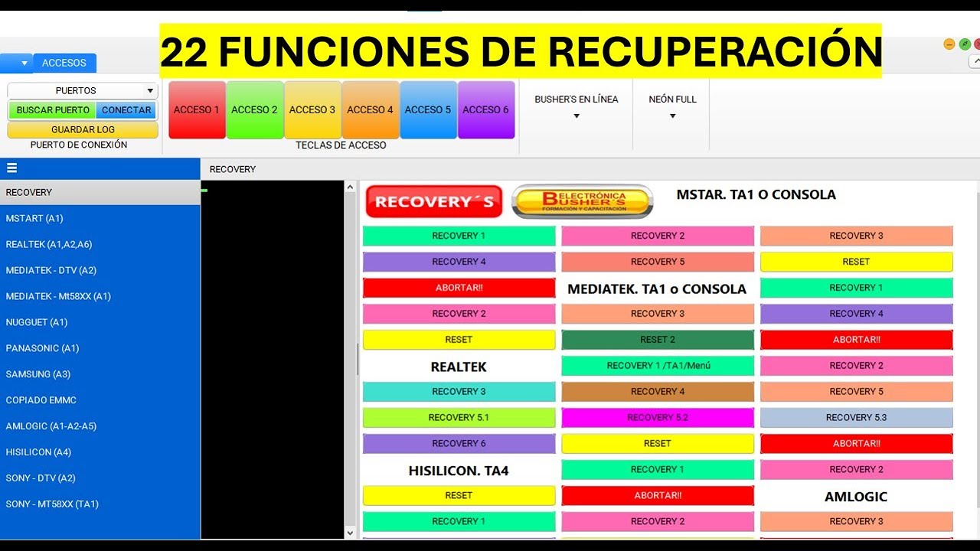980x551 pixels.
Task: Click yellow RESET right of salmon RECOVERY 5
Action: (857, 262)
